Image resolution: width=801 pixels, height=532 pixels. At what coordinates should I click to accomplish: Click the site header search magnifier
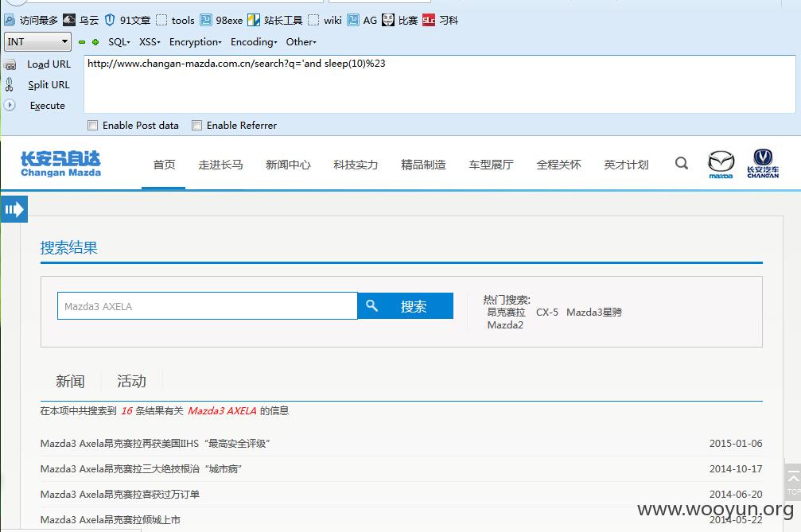[682, 163]
